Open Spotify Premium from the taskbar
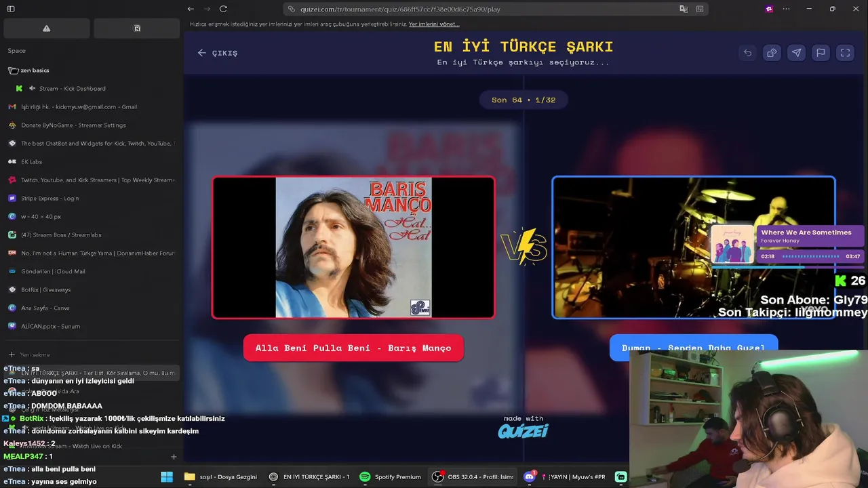868x488 pixels. click(x=391, y=476)
